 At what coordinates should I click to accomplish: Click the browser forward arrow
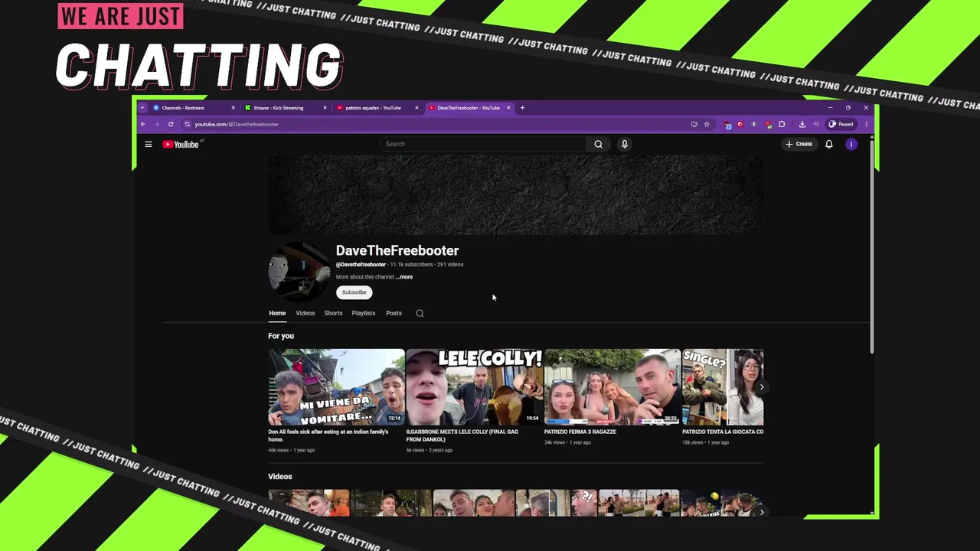coord(157,124)
